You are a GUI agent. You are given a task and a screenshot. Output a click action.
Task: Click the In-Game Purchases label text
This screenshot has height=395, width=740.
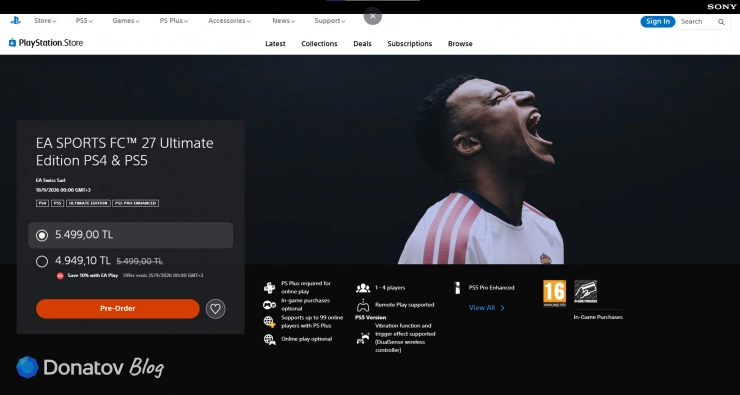coord(598,317)
